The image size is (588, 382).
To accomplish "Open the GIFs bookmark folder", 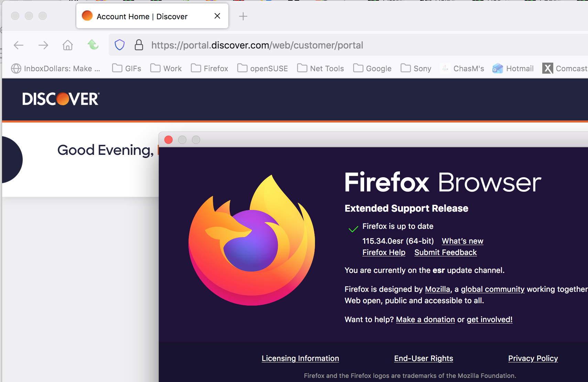I will point(127,68).
